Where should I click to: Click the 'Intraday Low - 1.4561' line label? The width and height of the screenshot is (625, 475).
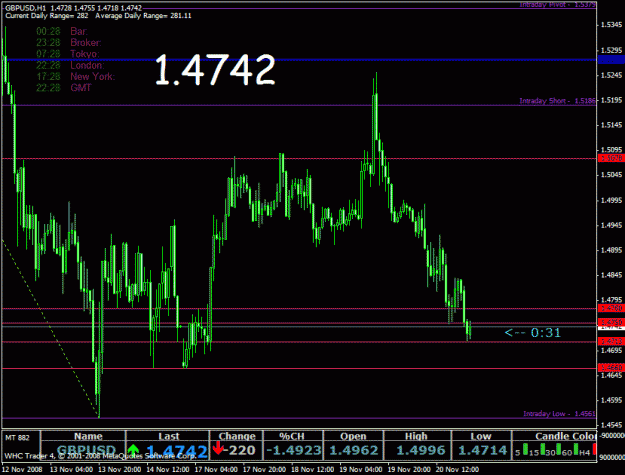tap(559, 414)
